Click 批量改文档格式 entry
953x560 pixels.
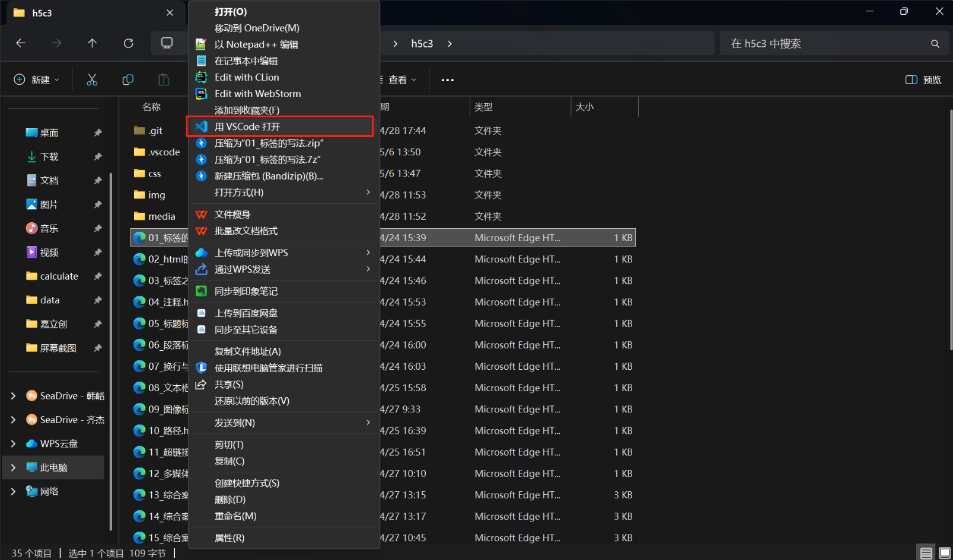click(x=283, y=231)
